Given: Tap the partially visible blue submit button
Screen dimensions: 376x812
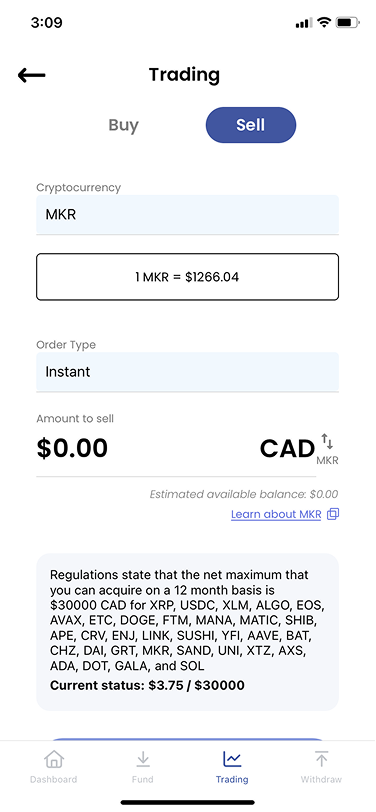Looking at the screenshot, I should pos(187,739).
